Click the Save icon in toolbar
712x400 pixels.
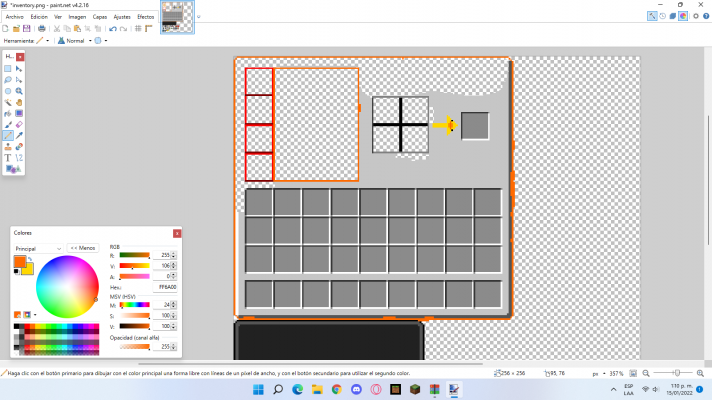click(28, 29)
